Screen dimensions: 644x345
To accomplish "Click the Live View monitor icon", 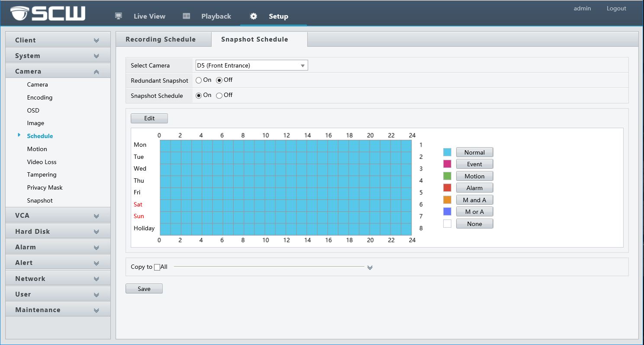I will pyautogui.click(x=118, y=16).
